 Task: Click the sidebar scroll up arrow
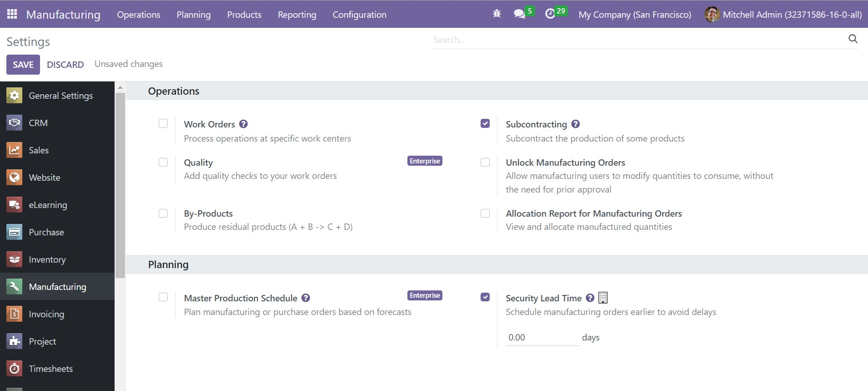[x=120, y=87]
